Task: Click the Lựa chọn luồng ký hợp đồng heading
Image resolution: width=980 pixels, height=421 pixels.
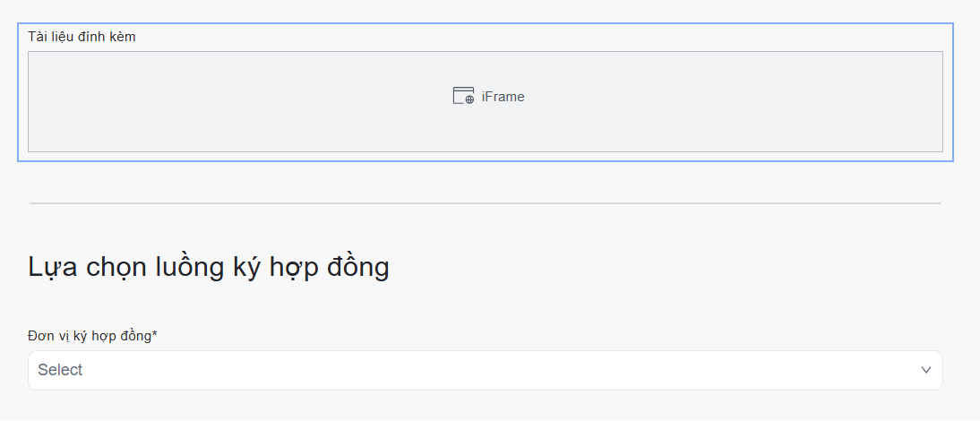Action: tap(209, 267)
